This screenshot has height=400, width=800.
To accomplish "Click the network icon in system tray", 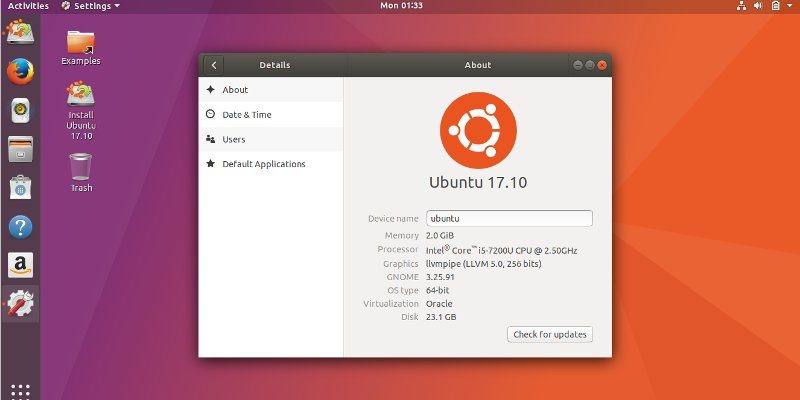I will 741,6.
